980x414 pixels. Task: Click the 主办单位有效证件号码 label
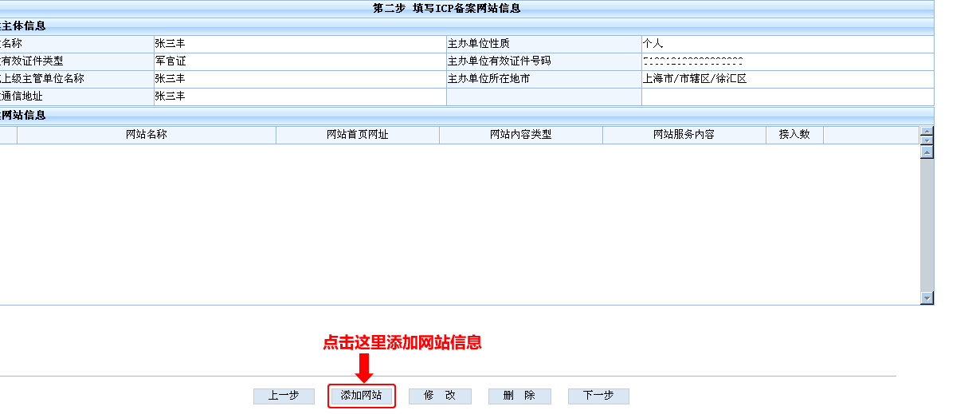[500, 61]
